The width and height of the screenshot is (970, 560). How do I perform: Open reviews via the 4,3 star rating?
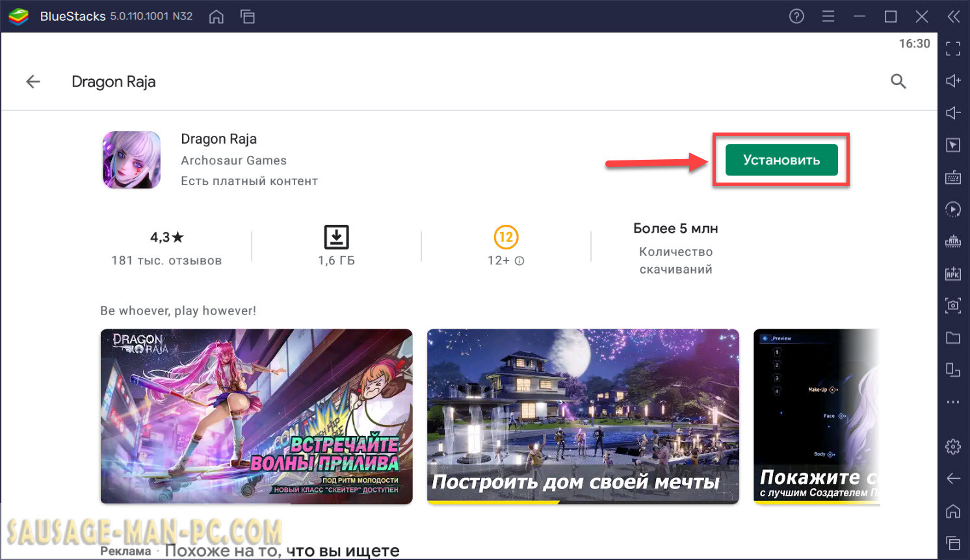coord(167,237)
